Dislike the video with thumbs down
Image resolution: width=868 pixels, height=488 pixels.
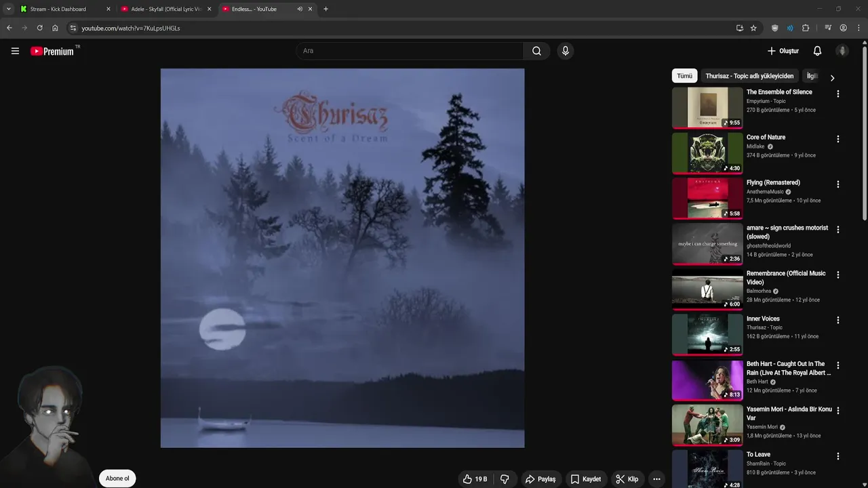tap(505, 479)
